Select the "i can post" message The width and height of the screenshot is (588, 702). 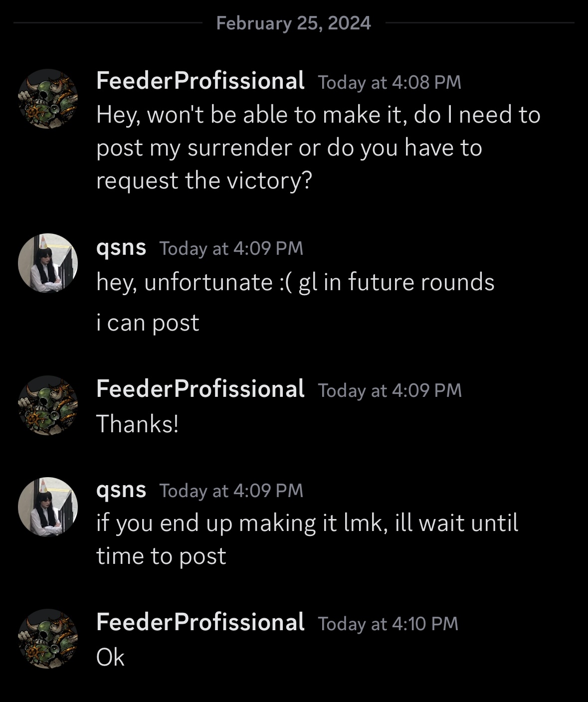pos(148,323)
